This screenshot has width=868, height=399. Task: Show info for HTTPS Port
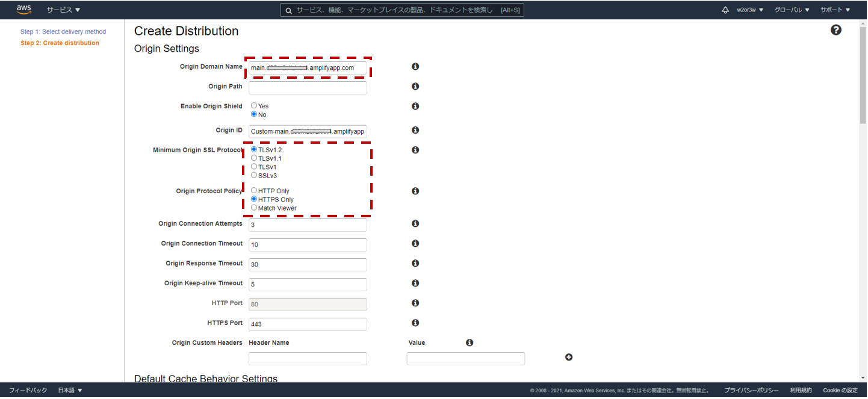pyautogui.click(x=415, y=323)
